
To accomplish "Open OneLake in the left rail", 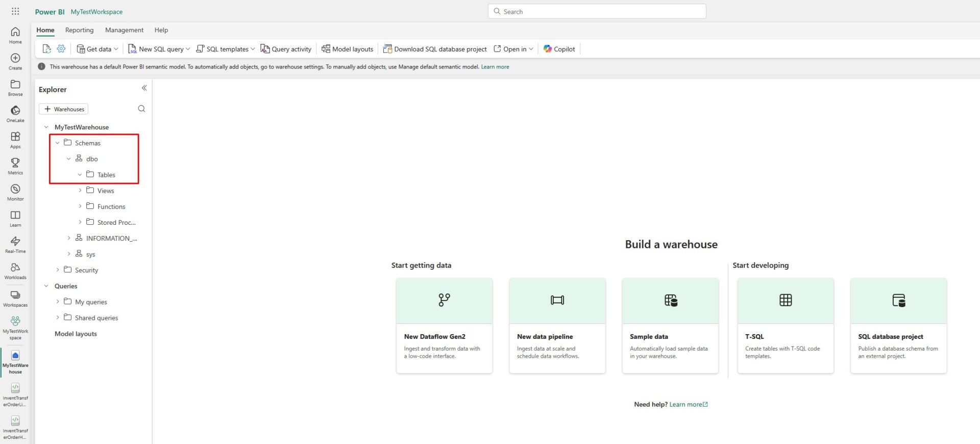I will (15, 114).
